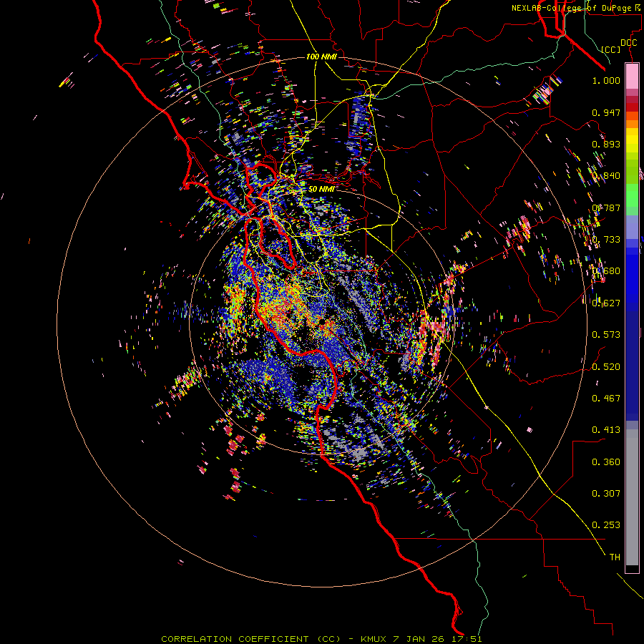Click the 0.573 scale value

point(606,335)
